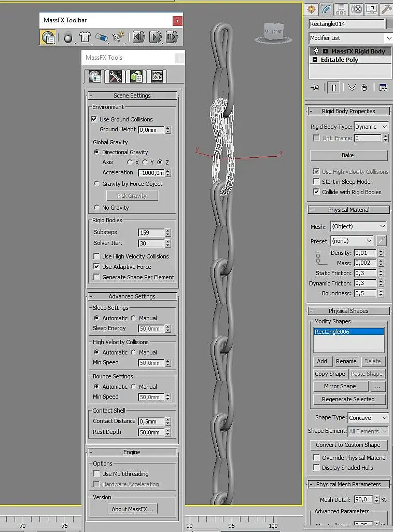Switch to the Display command panel tab
Viewport: 393px width, 532px height.
372,9
